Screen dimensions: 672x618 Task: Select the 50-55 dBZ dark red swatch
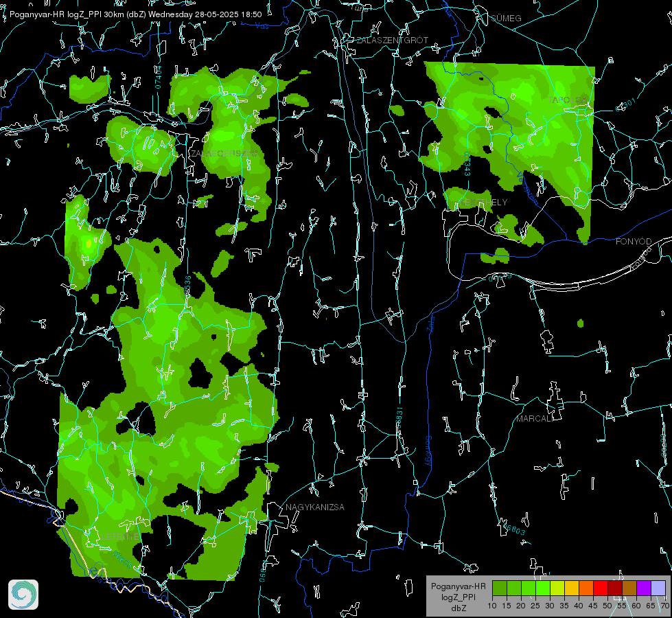[x=615, y=588]
